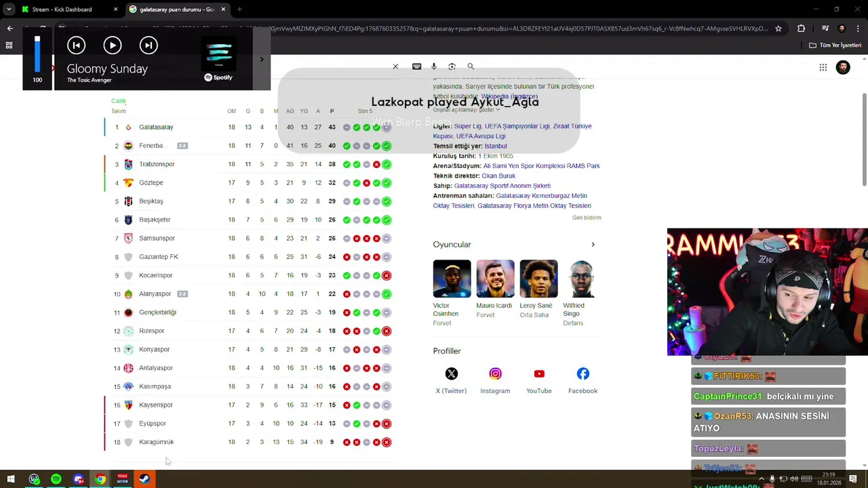Open the Instagram profile
Image resolution: width=868 pixels, height=488 pixels.
coord(495,381)
